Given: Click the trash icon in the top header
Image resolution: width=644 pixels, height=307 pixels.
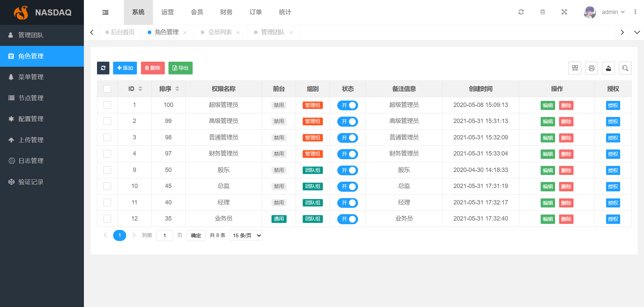Looking at the screenshot, I should [x=542, y=12].
